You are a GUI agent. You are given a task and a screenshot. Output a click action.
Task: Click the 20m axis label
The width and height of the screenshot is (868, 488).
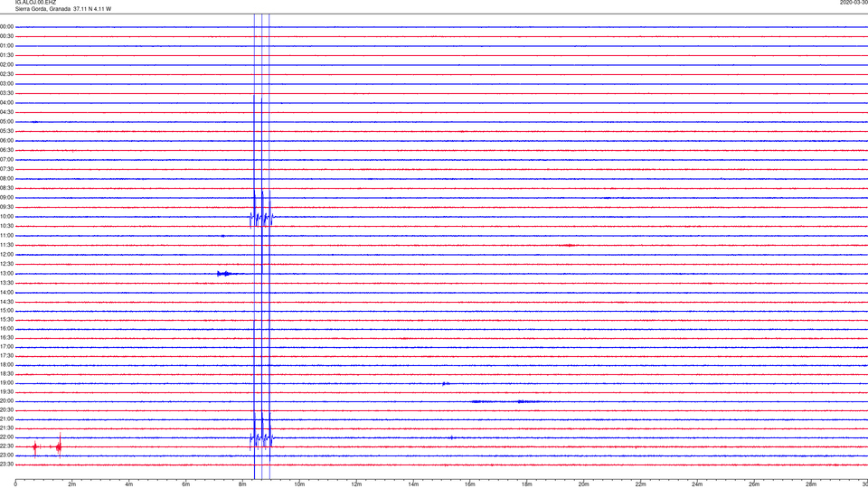pos(583,484)
